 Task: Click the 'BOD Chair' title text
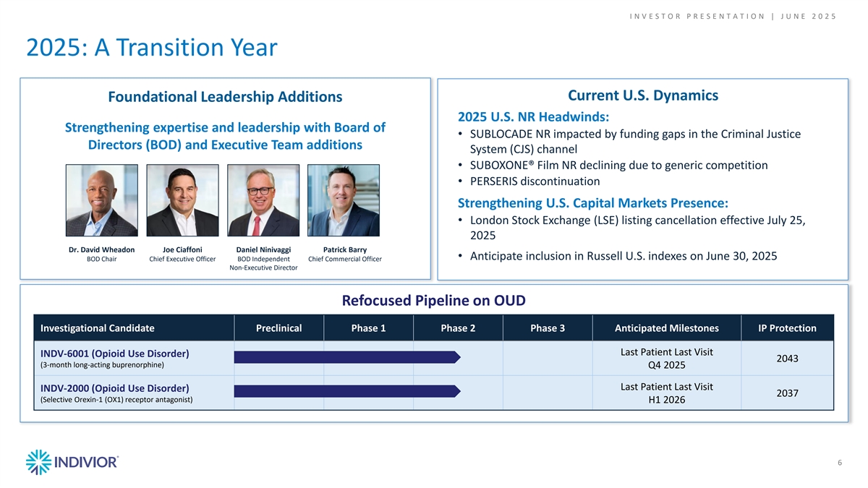tap(101, 260)
